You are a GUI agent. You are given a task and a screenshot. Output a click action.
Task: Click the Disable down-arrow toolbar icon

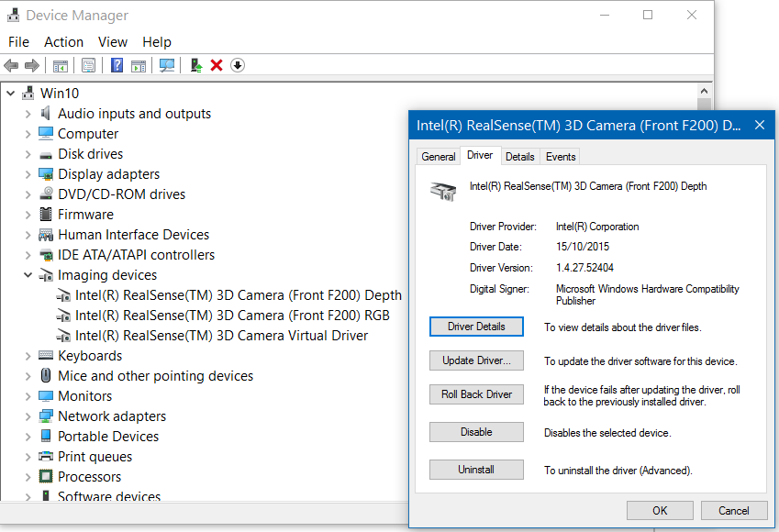(x=238, y=65)
